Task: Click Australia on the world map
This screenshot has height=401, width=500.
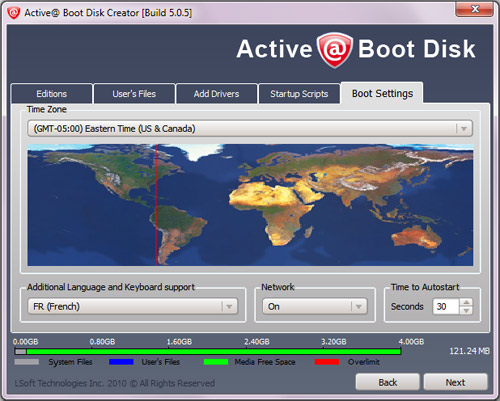Action: click(x=417, y=237)
